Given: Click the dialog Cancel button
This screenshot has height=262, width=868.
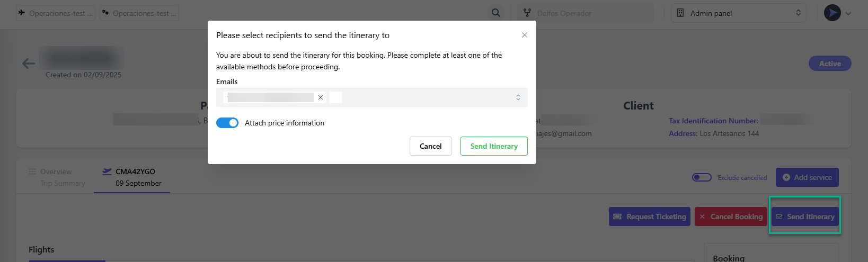Looking at the screenshot, I should click(430, 146).
